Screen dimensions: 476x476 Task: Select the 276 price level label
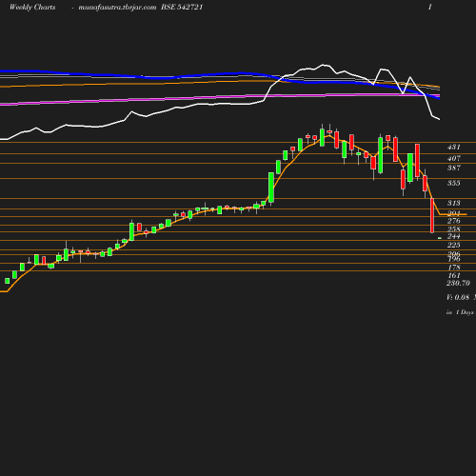(x=454, y=221)
